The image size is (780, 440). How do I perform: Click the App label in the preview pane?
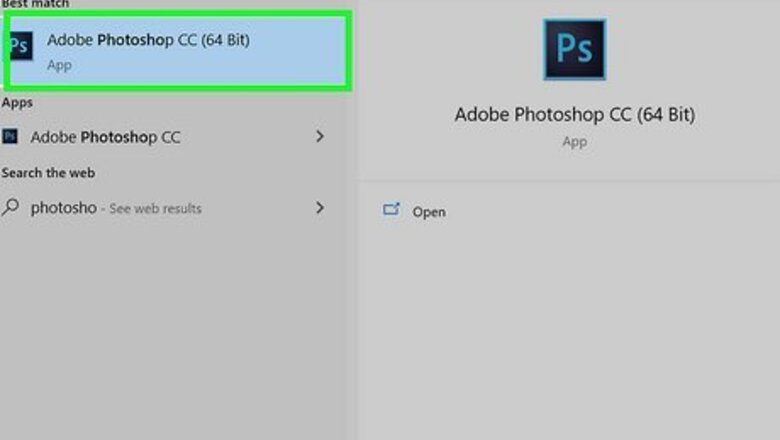coord(574,142)
